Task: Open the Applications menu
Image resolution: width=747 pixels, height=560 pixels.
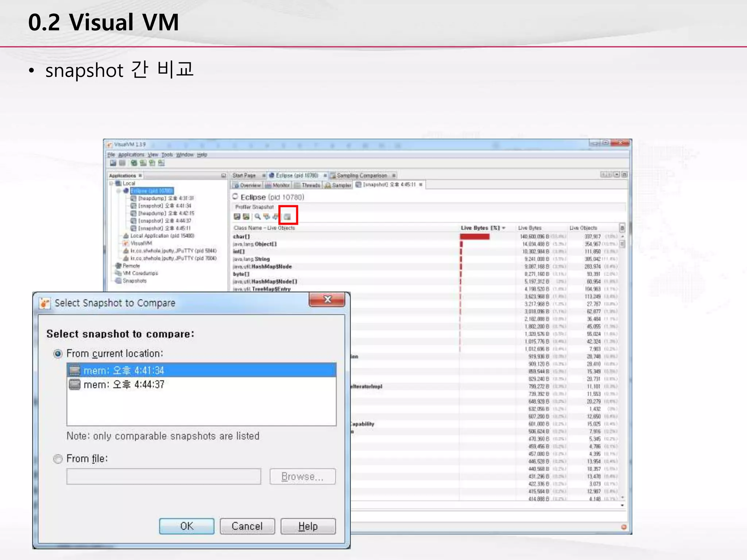Action: click(x=131, y=155)
